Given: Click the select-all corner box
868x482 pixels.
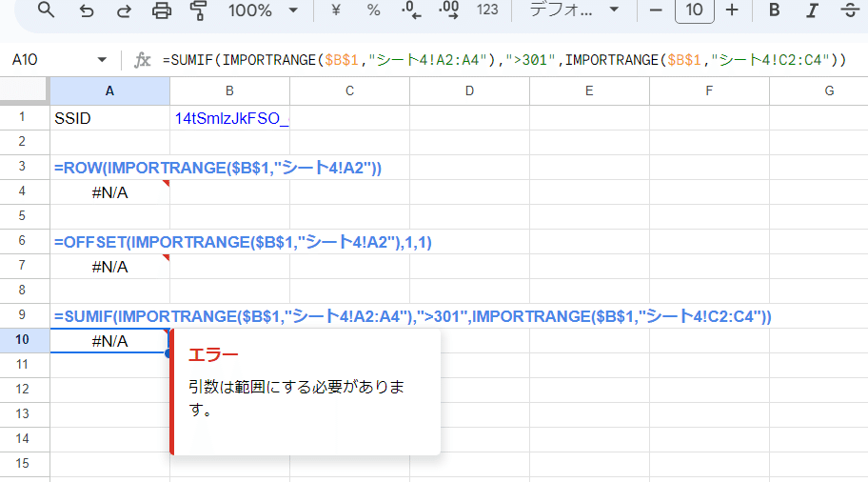Looking at the screenshot, I should click(23, 90).
